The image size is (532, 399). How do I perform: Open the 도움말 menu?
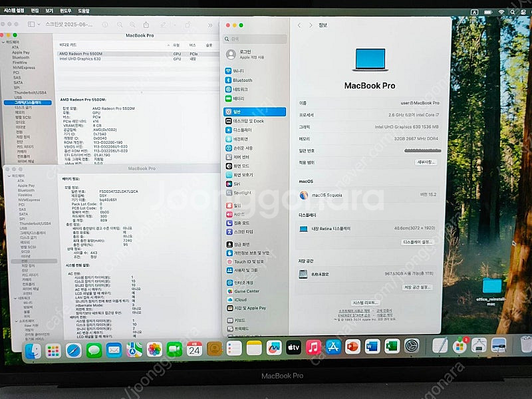pos(84,11)
